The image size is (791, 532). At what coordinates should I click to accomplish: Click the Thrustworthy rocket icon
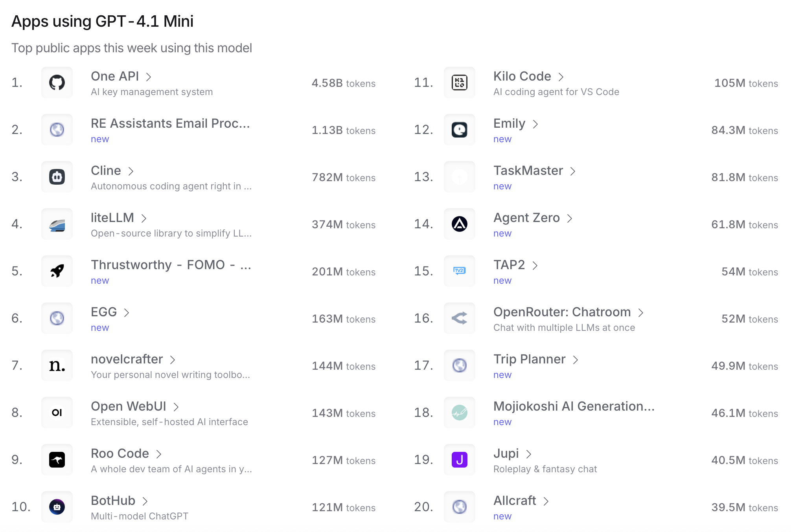tap(57, 271)
